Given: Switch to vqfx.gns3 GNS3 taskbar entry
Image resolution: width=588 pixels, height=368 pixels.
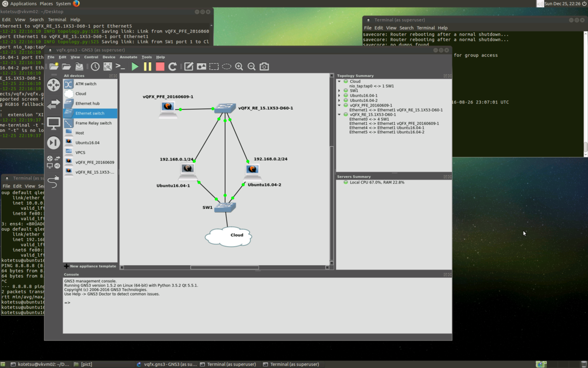Looking at the screenshot, I should tap(167, 364).
